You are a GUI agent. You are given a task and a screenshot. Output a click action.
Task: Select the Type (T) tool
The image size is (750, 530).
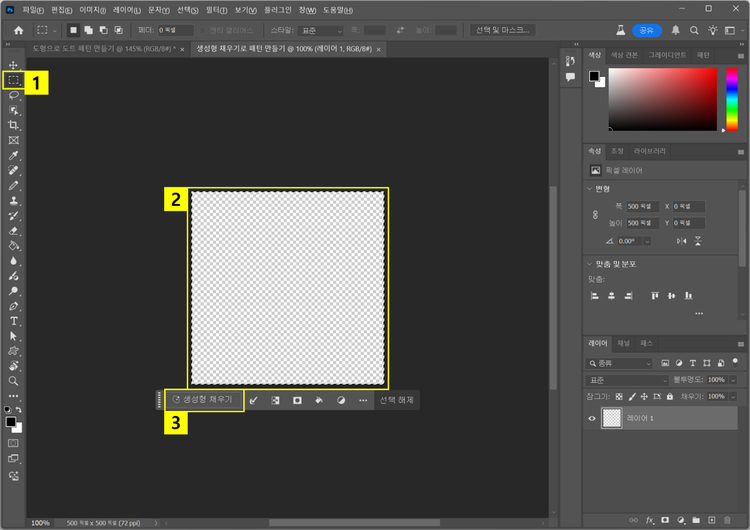[14, 322]
